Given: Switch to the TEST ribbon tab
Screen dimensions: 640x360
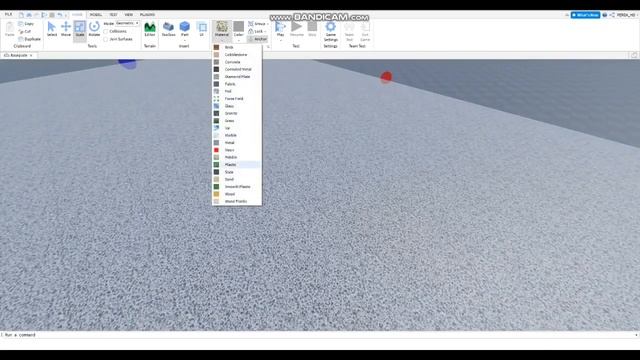Looking at the screenshot, I should tap(113, 14).
